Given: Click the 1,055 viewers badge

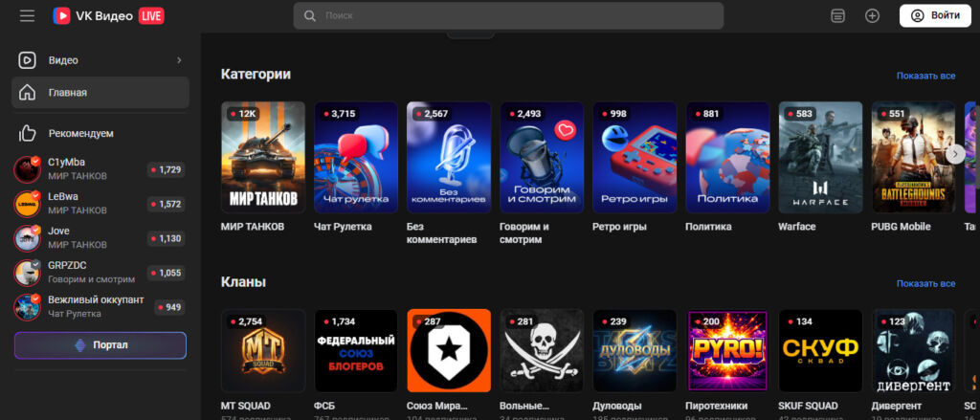Looking at the screenshot, I should coord(166,273).
